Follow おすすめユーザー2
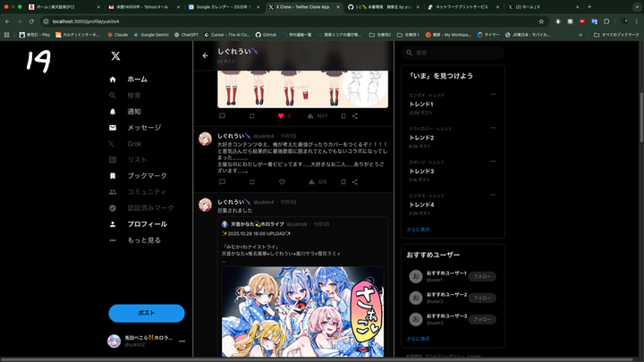 [482, 298]
